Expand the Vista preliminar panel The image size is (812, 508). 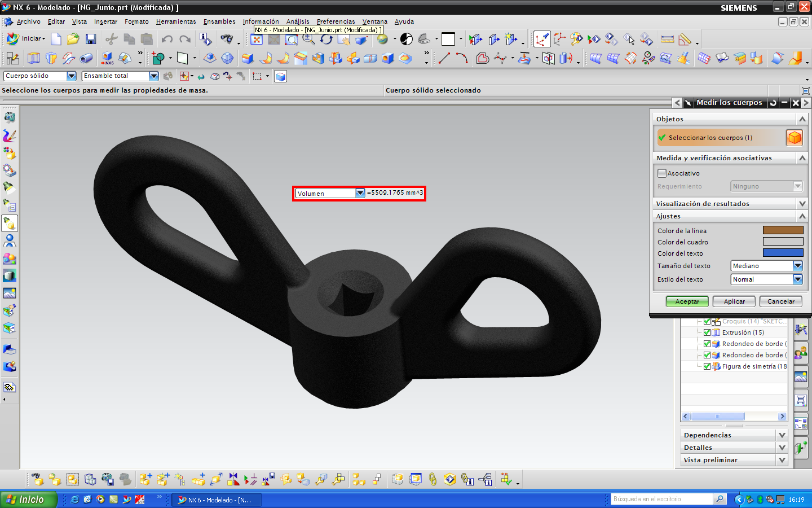pyautogui.click(x=782, y=460)
